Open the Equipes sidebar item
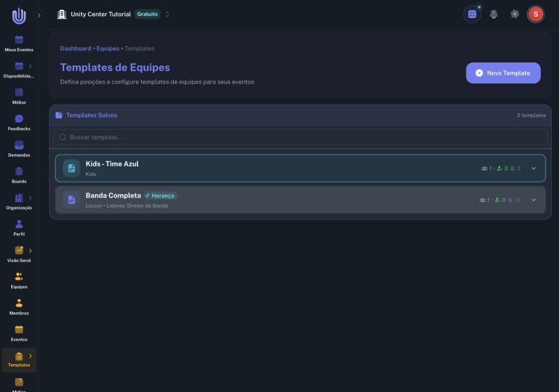 [19, 281]
